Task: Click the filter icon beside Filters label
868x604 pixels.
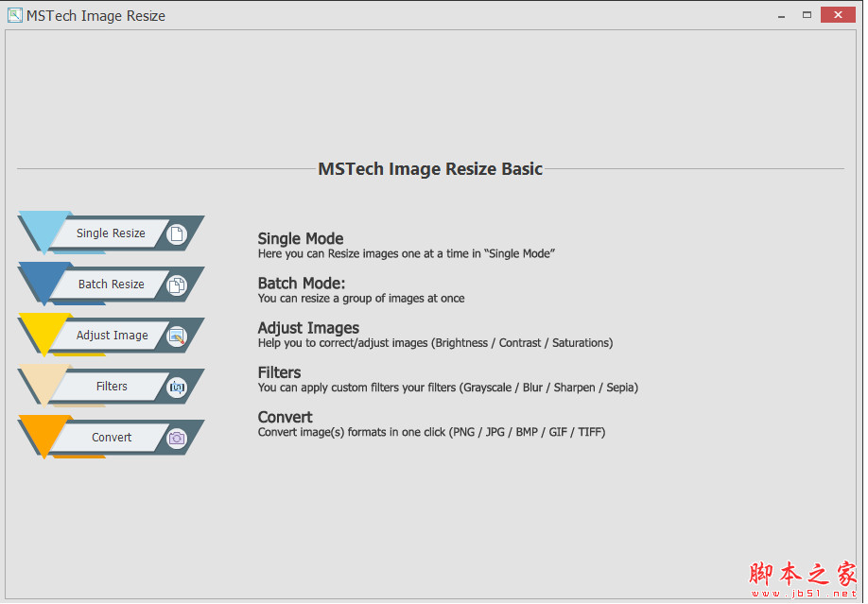Action: 176,386
